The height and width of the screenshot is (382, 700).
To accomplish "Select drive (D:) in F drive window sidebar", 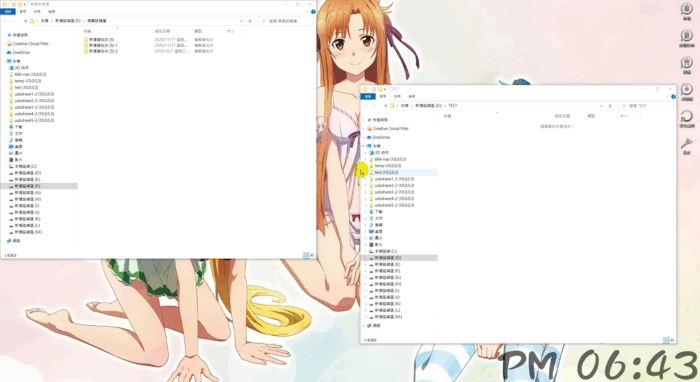I will [25, 173].
